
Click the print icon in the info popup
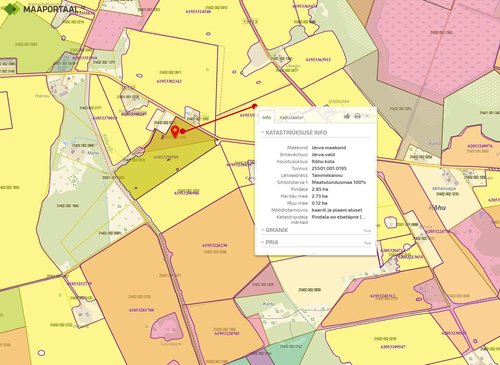click(x=357, y=116)
